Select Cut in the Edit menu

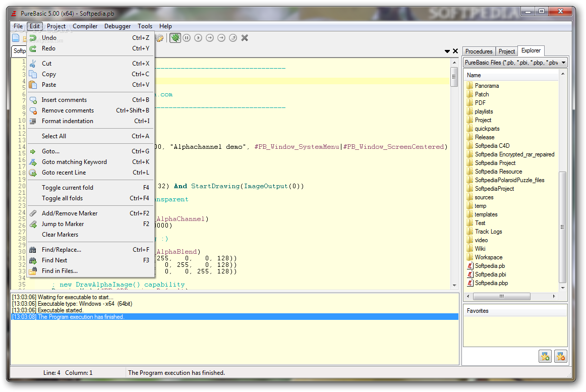(91, 64)
